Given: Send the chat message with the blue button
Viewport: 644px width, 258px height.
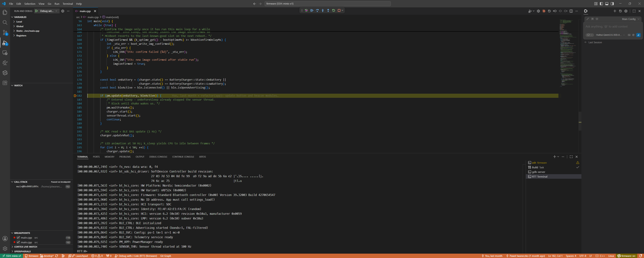Looking at the screenshot, I should tap(638, 35).
